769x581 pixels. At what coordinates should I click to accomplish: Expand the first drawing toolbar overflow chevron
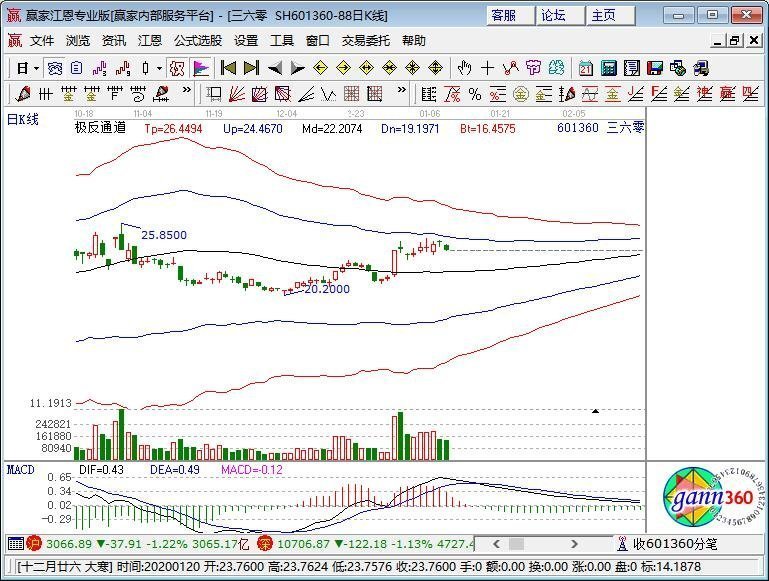(186, 90)
